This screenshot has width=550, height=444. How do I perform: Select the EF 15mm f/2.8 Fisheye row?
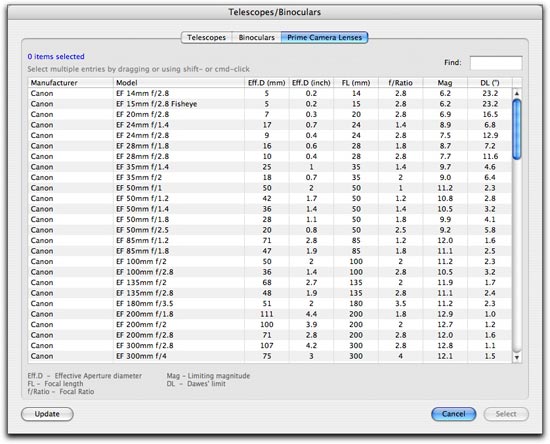[x=270, y=104]
